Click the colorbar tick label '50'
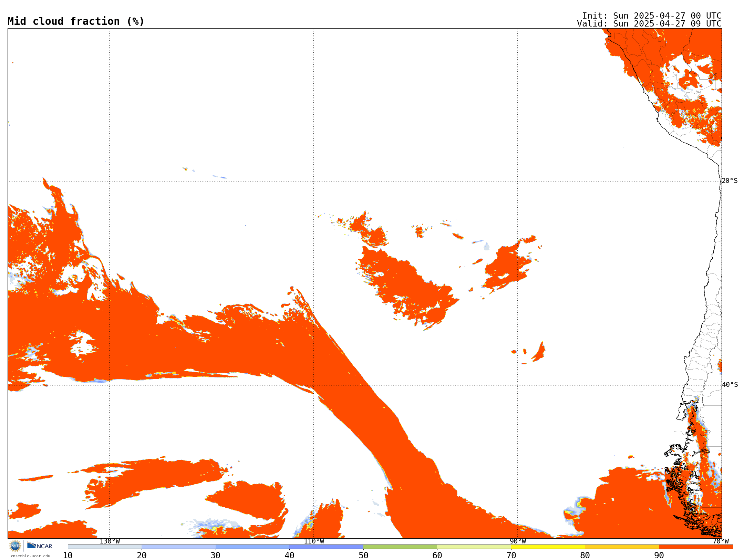 pyautogui.click(x=363, y=556)
